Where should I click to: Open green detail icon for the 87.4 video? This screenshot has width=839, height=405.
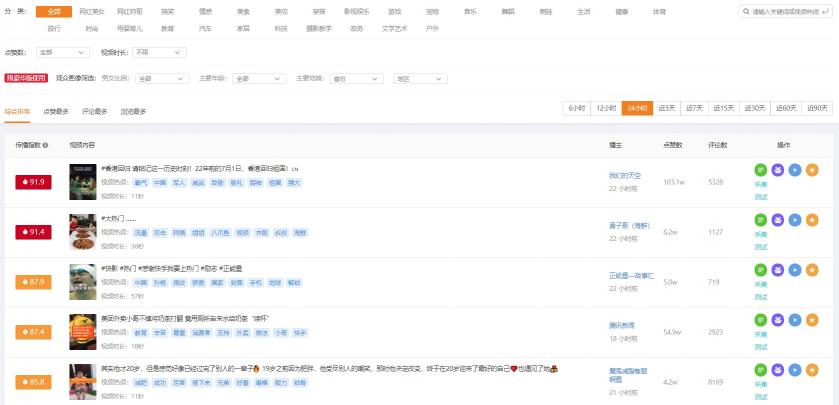[x=761, y=320]
